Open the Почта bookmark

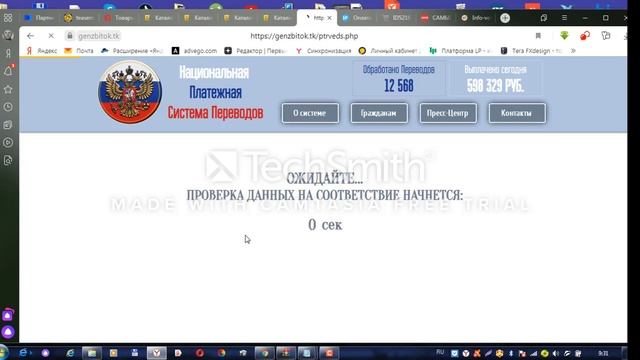(79, 51)
